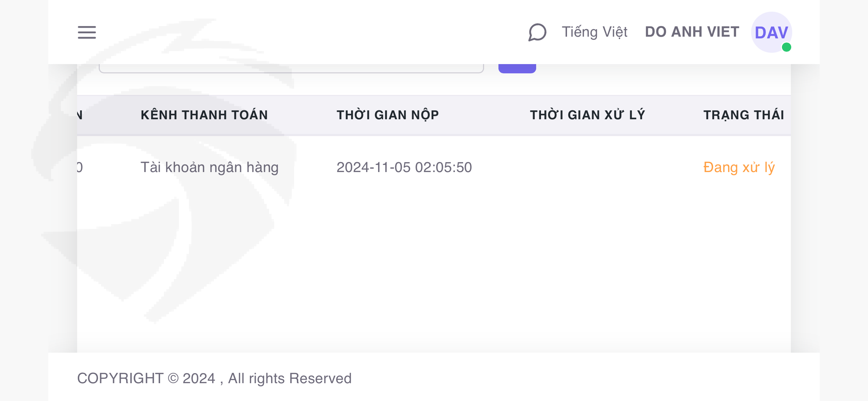This screenshot has height=401, width=868.
Task: Click the green online status dot
Action: (786, 47)
